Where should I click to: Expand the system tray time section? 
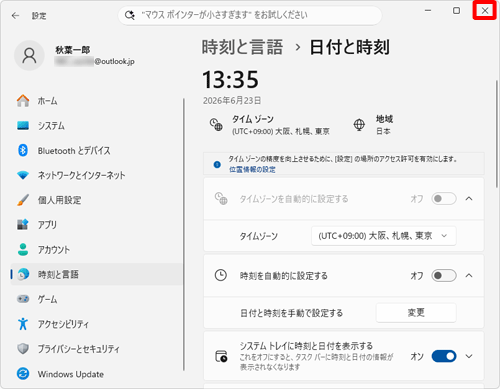469,356
